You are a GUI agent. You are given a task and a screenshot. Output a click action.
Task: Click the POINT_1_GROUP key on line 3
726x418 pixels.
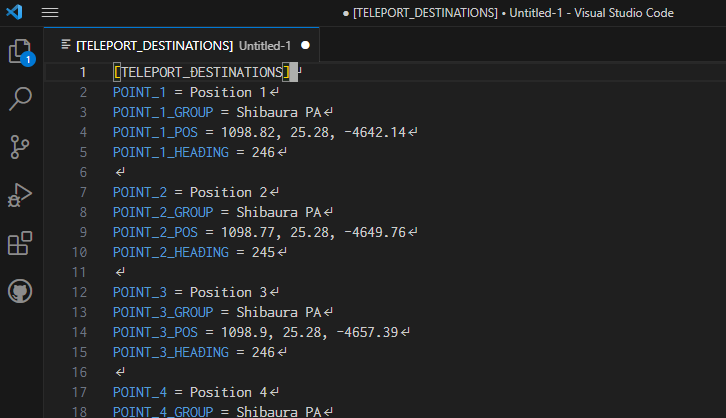pos(163,112)
